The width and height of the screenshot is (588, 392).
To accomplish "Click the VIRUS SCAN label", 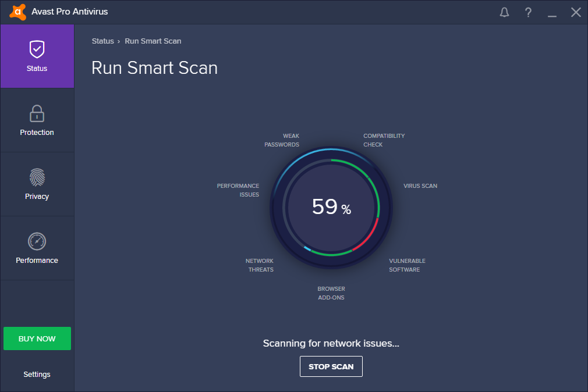I will (x=420, y=186).
